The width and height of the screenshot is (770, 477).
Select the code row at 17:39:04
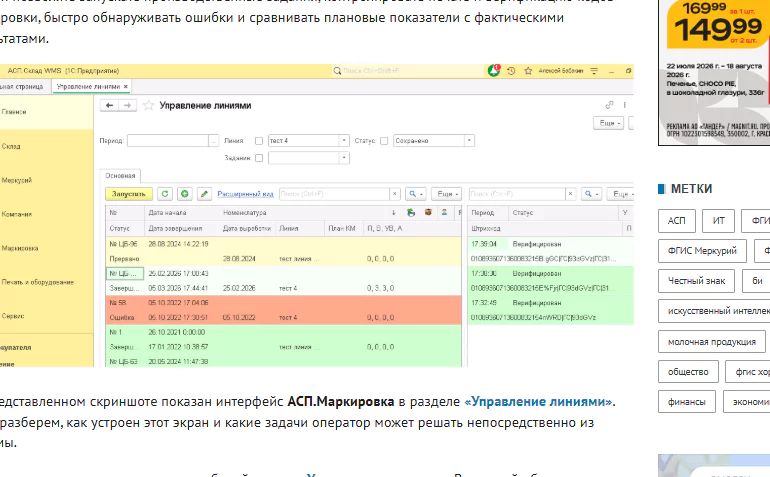pos(551,251)
